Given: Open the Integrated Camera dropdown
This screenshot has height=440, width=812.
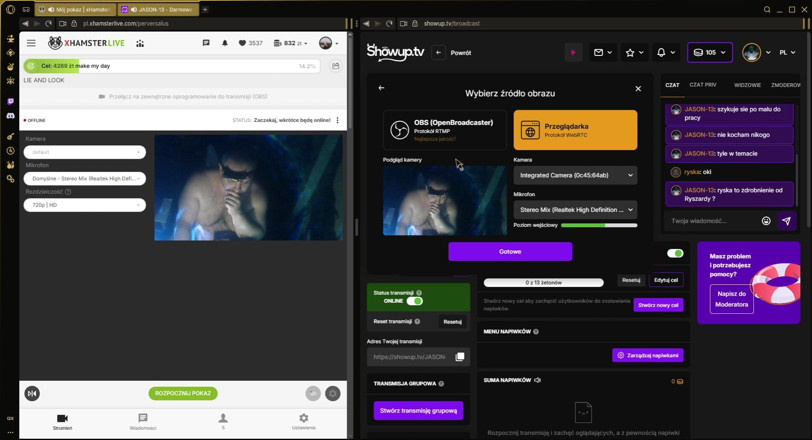Looking at the screenshot, I should pos(575,175).
